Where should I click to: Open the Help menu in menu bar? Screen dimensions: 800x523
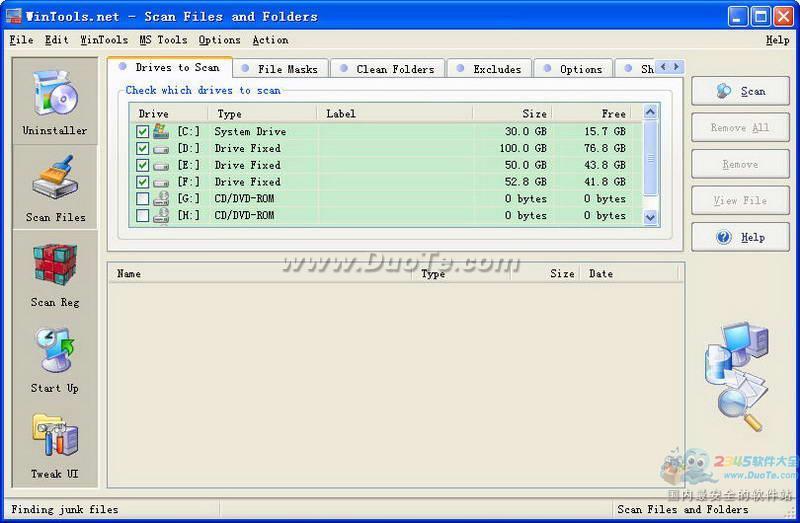[x=778, y=40]
